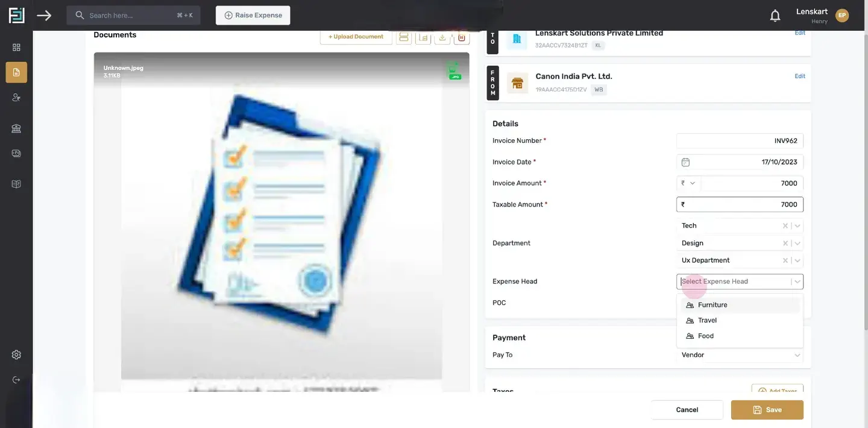Clear the Tech department selection
The width and height of the screenshot is (868, 428).
coord(785,226)
